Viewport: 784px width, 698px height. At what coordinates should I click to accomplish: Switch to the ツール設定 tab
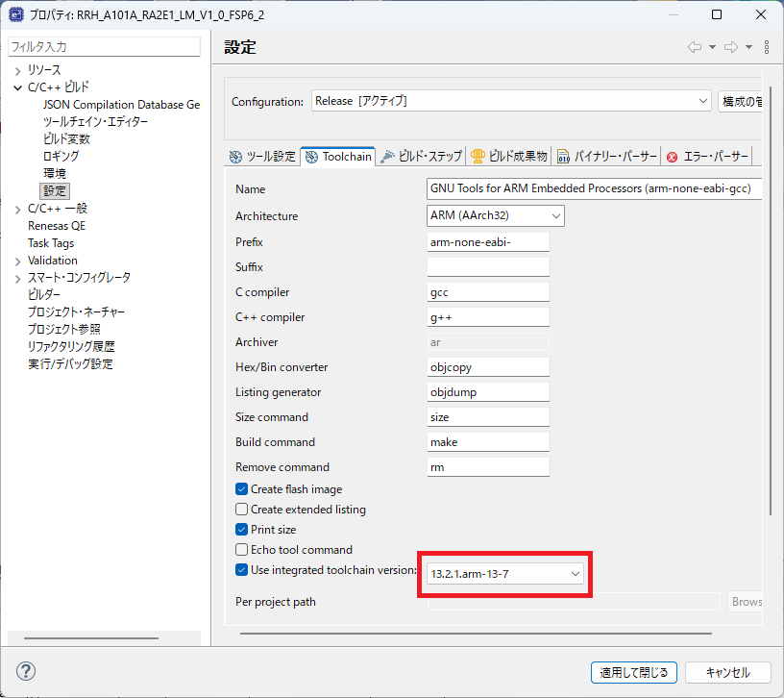pos(262,156)
